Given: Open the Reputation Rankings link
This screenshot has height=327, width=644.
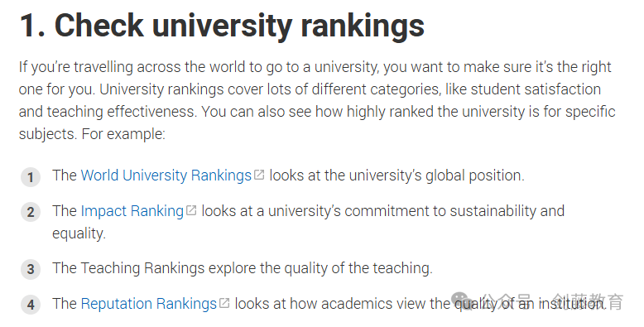Looking at the screenshot, I should click(x=149, y=304).
